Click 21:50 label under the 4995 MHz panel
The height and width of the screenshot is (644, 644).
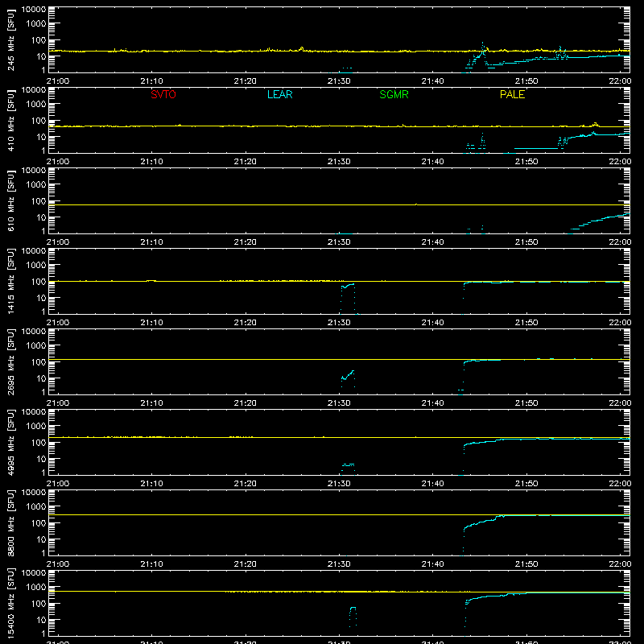point(526,484)
